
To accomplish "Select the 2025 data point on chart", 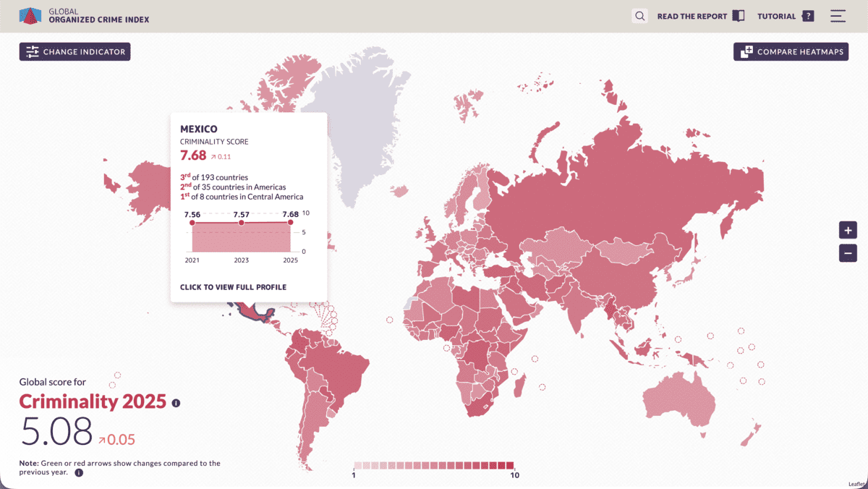I will click(x=291, y=223).
